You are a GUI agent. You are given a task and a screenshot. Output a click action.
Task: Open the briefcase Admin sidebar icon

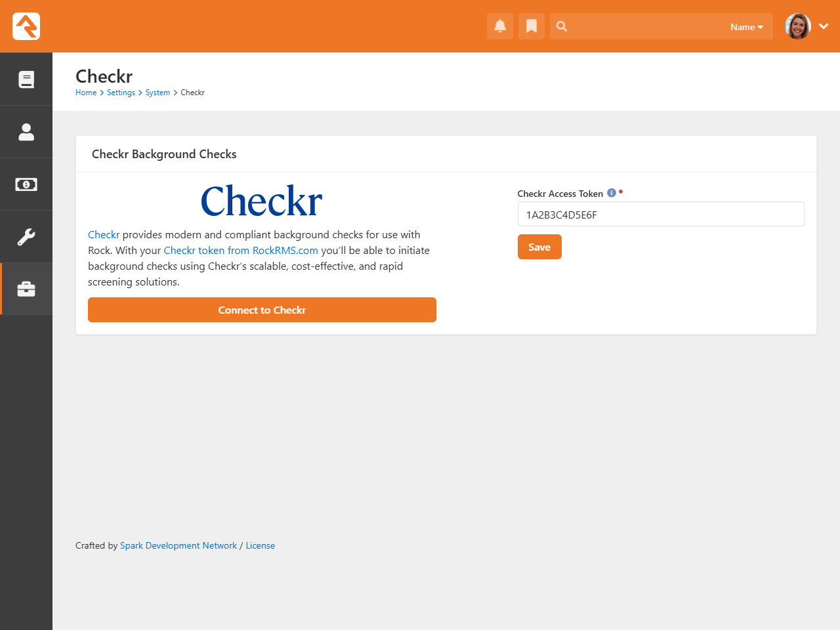click(x=26, y=289)
